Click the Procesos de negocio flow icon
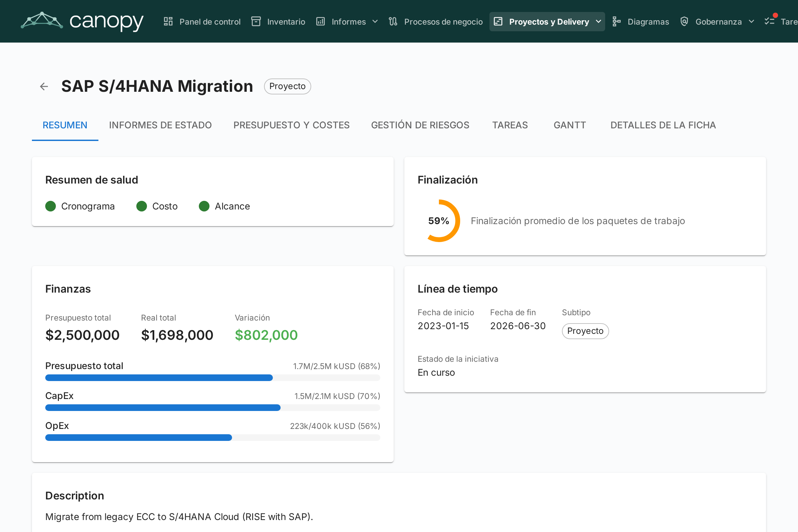Viewport: 798px width, 532px height. pos(393,22)
